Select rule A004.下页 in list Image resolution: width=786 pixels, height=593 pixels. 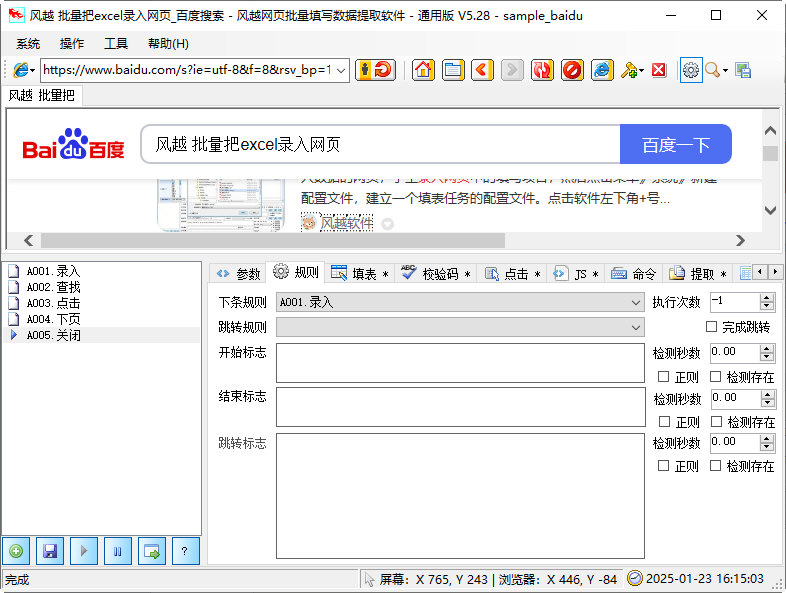coord(53,319)
